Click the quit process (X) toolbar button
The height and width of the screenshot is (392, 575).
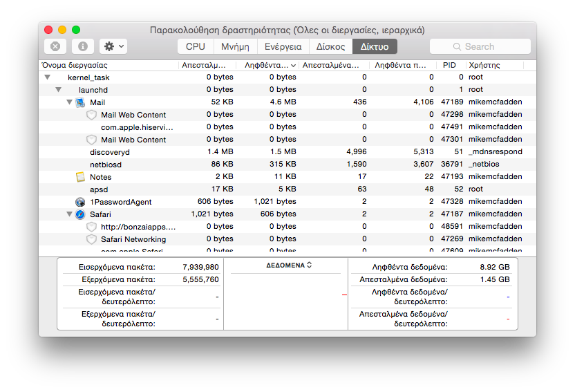[55, 46]
